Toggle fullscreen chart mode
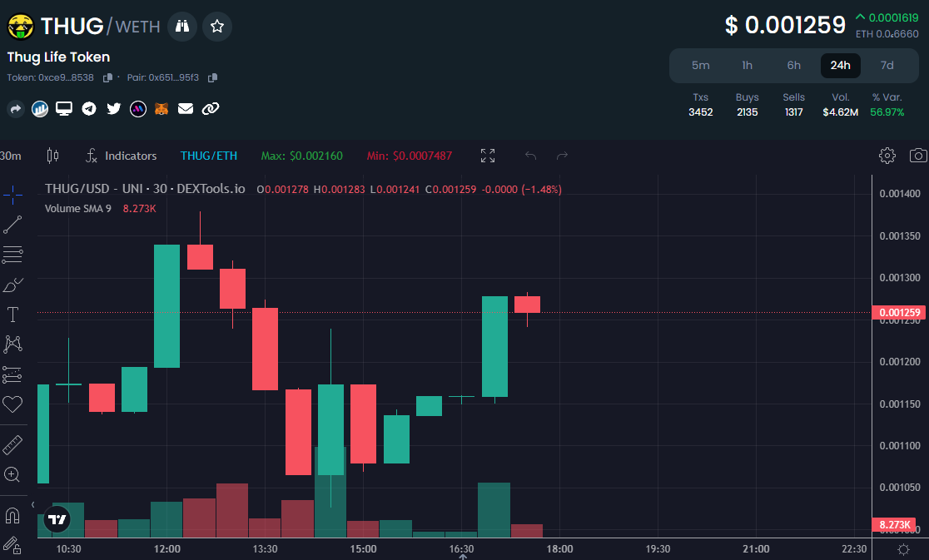 click(488, 156)
